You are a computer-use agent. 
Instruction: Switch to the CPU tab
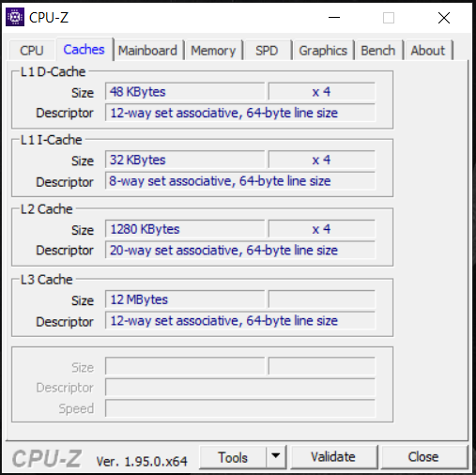tap(32, 51)
